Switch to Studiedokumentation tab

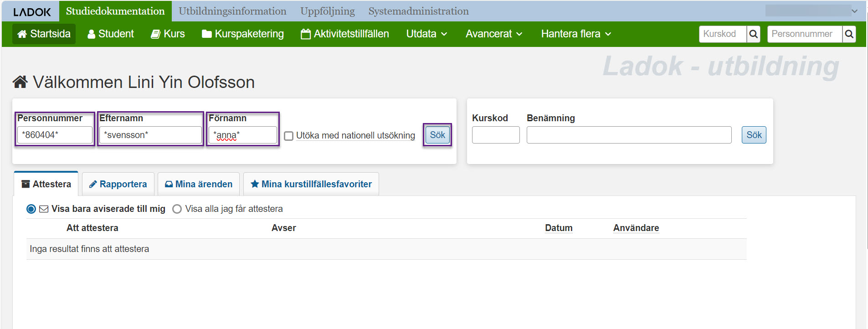115,11
